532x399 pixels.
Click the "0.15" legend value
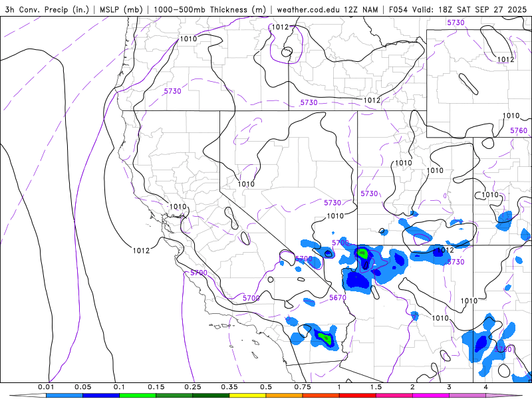(x=156, y=387)
